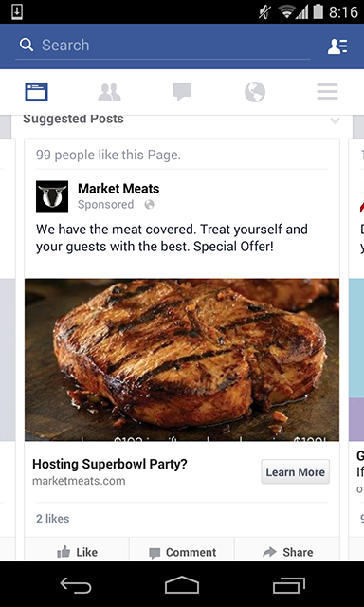Open the News Feed tab icon
The height and width of the screenshot is (607, 364).
[36, 92]
